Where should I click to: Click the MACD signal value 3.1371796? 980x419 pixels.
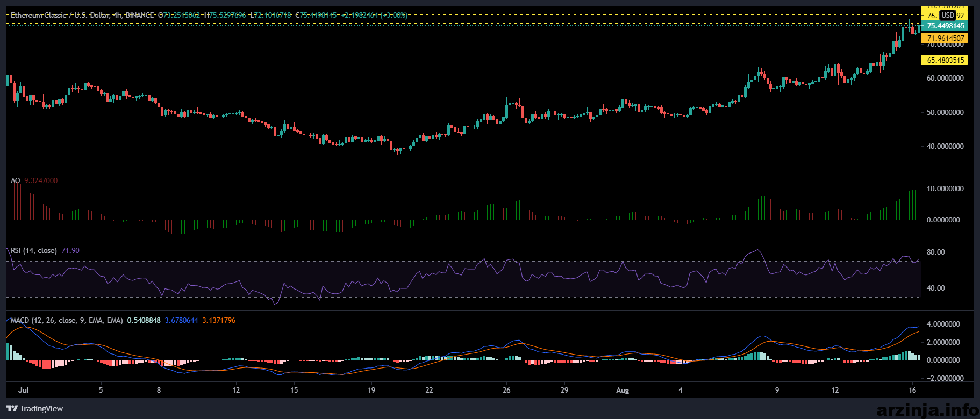coord(219,320)
